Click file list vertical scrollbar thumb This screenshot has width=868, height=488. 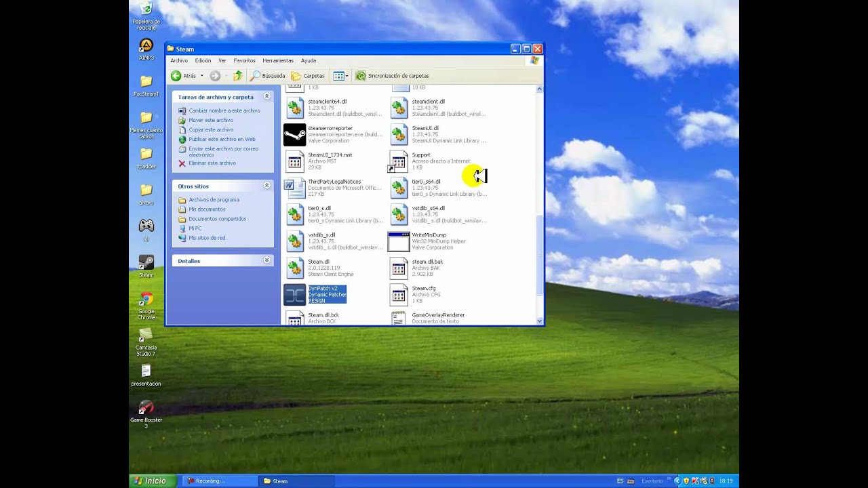coord(540,256)
